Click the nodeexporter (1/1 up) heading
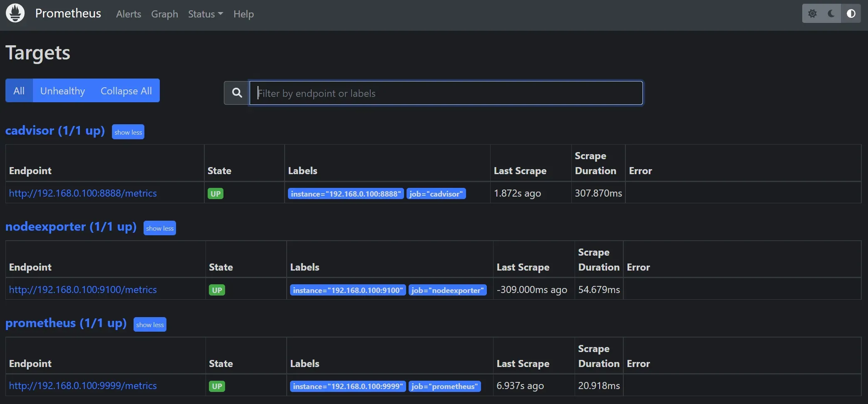Screen dimensions: 868x404 [71, 227]
